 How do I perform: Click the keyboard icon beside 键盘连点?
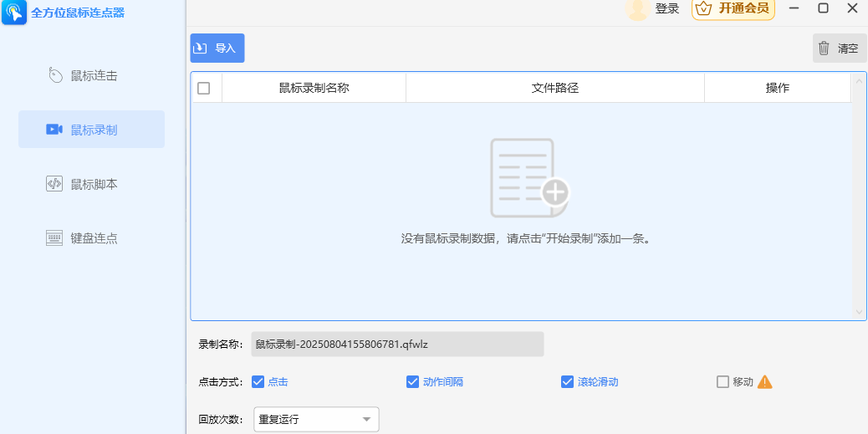[x=54, y=238]
